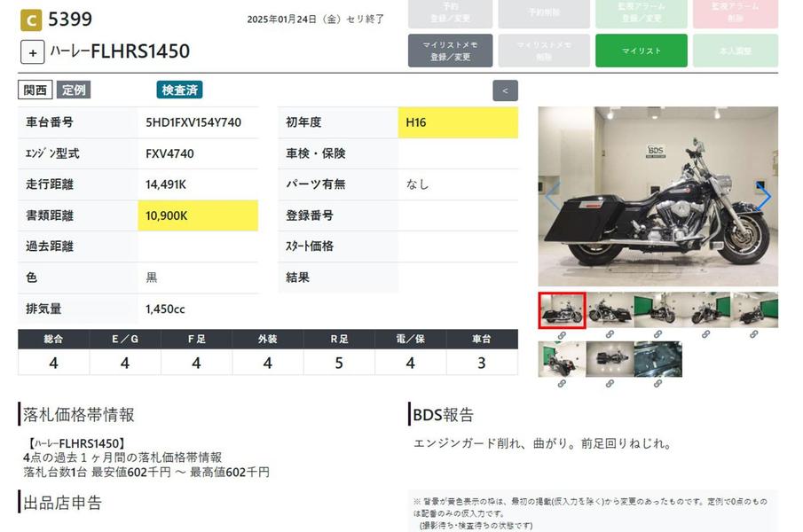Click link icon under second thumbnail
803x532 pixels.
(x=610, y=335)
